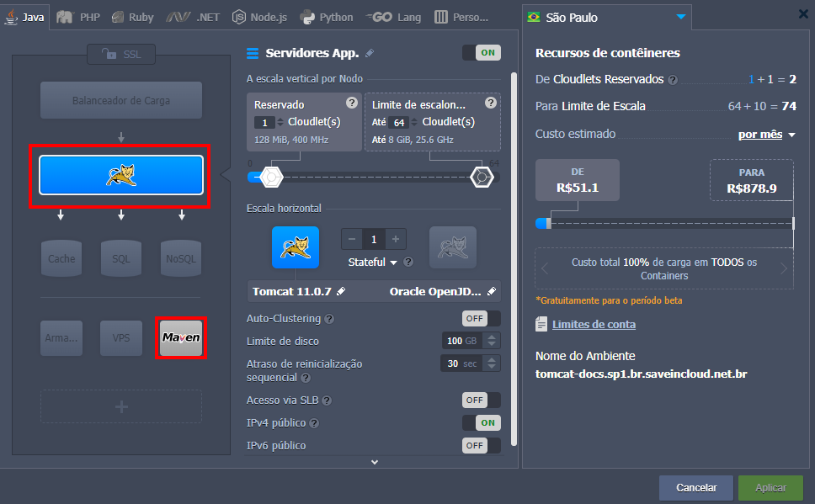
Task: Show help for Cloudlets Reservados
Action: click(673, 80)
